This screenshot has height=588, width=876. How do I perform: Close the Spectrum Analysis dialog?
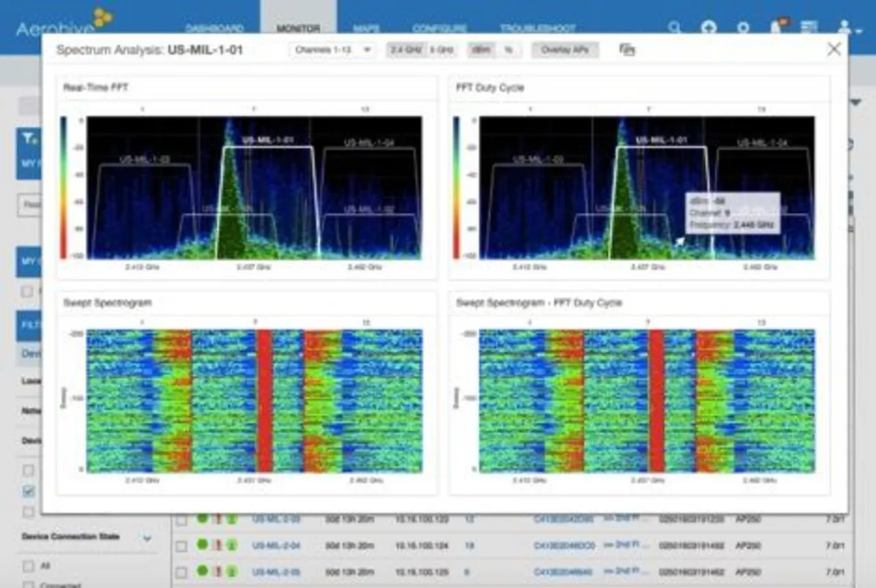[x=834, y=49]
